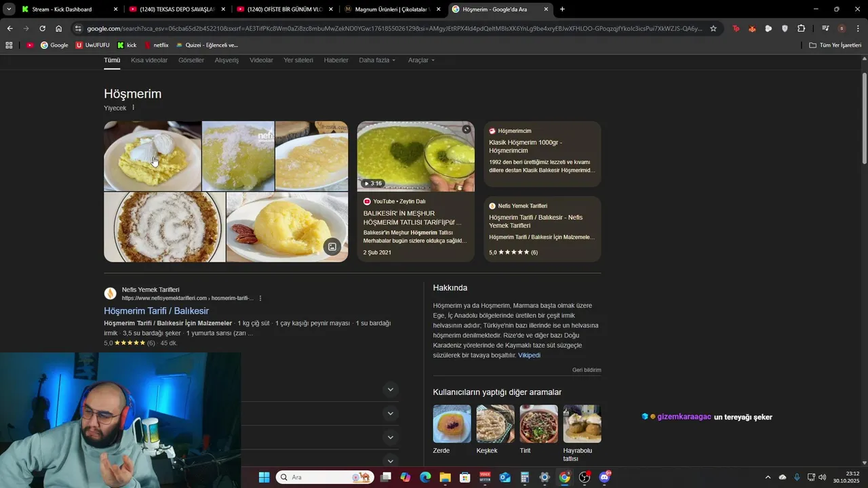Select the Tümü search filter
The image size is (868, 488).
tap(112, 60)
